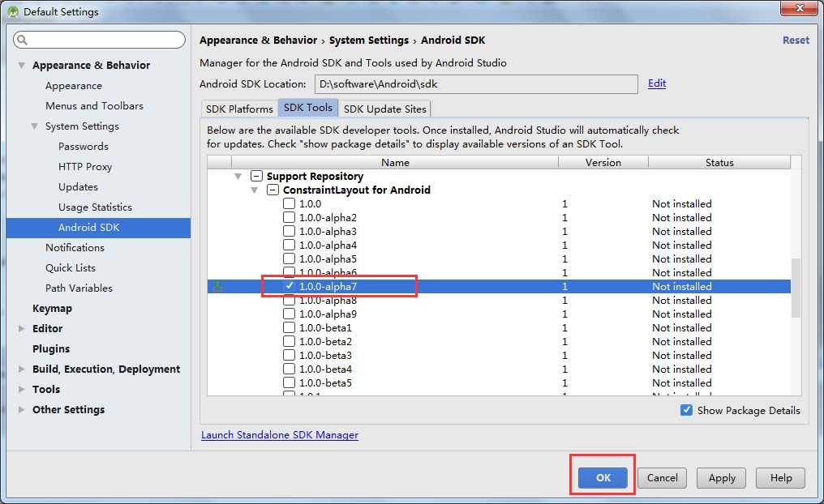Select the SDK Tools tab
824x504 pixels.
coord(308,108)
